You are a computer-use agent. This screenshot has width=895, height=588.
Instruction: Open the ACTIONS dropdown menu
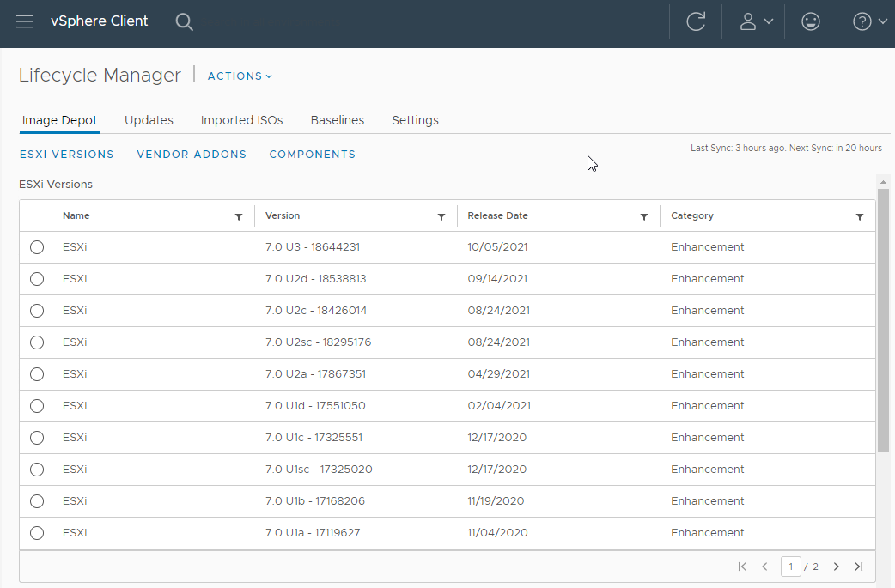(x=240, y=76)
